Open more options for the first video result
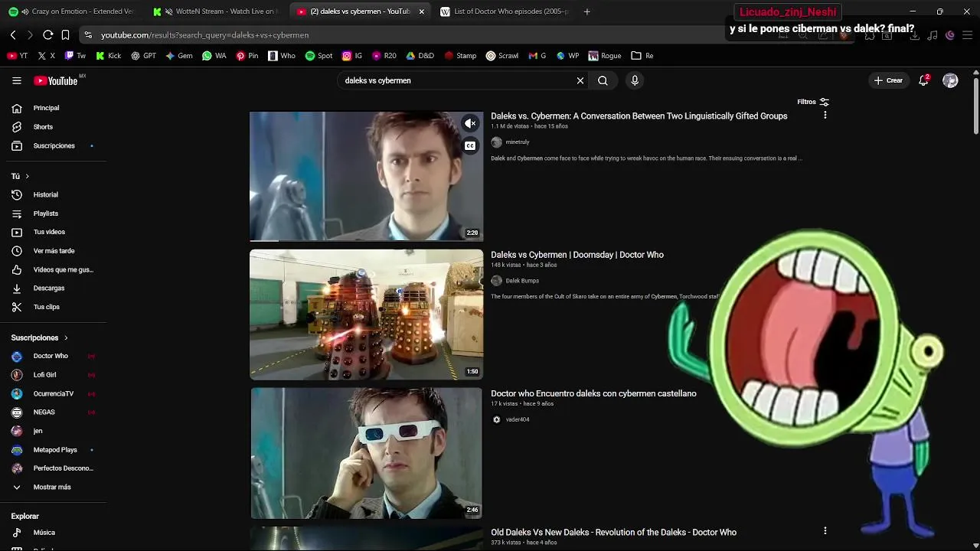Viewport: 980px width, 551px height. [825, 115]
